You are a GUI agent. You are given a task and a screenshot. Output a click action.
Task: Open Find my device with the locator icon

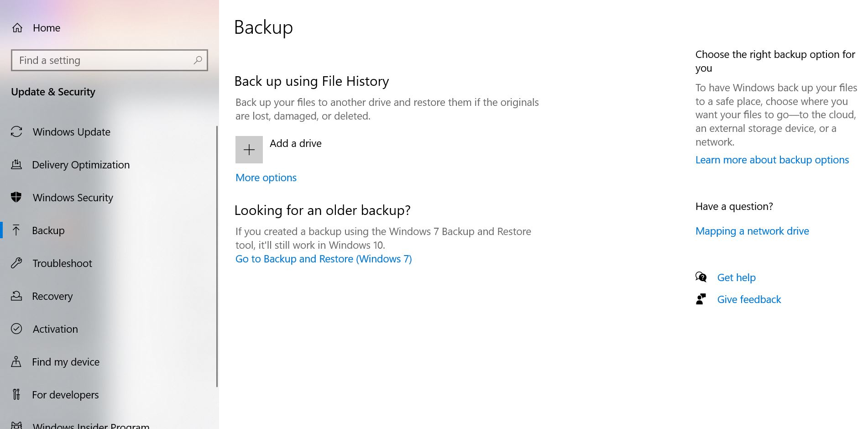(17, 362)
